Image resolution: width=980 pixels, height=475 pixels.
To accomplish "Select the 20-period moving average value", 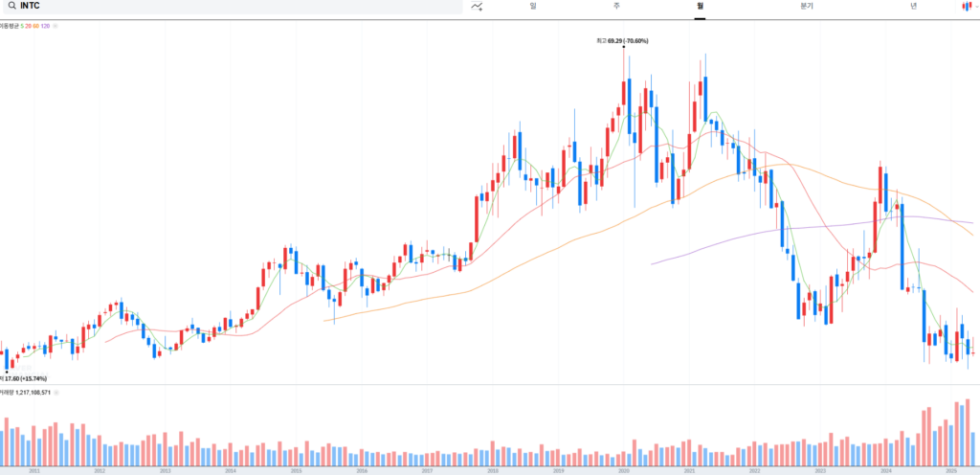I will (x=29, y=25).
